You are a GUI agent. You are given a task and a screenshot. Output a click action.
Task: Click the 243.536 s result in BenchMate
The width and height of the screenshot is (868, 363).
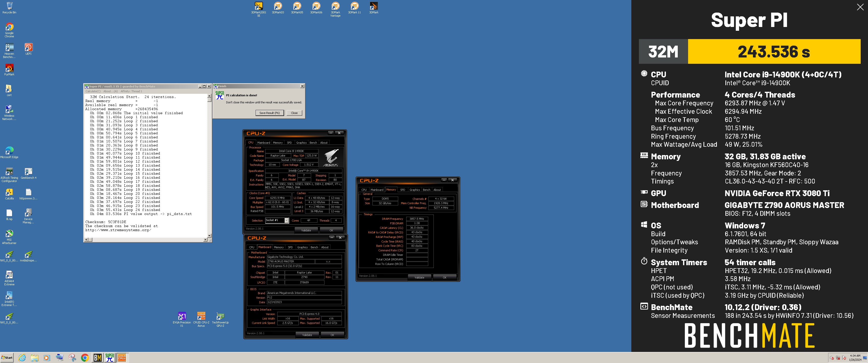pos(774,51)
